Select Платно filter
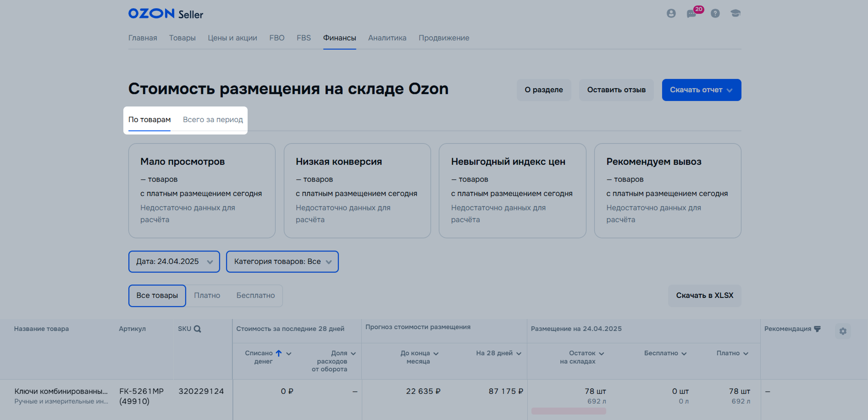 tap(207, 296)
